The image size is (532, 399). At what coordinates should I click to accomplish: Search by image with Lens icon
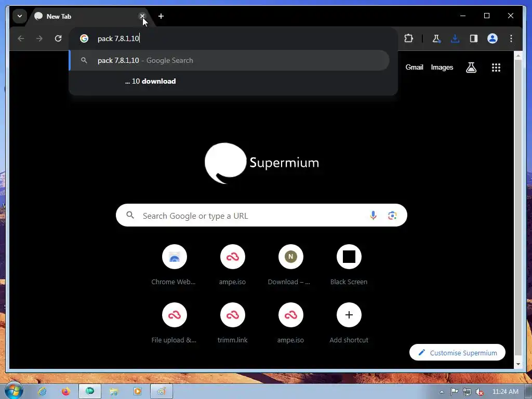pyautogui.click(x=392, y=216)
